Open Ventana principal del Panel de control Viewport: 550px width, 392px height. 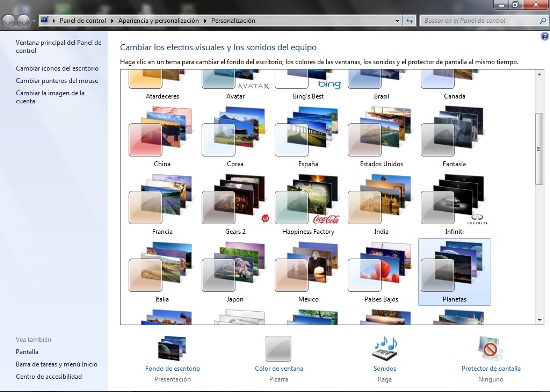point(58,47)
